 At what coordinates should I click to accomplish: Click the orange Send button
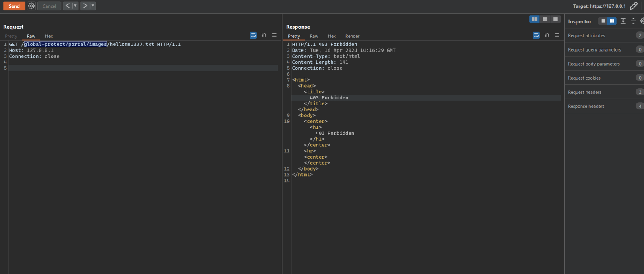coord(14,6)
